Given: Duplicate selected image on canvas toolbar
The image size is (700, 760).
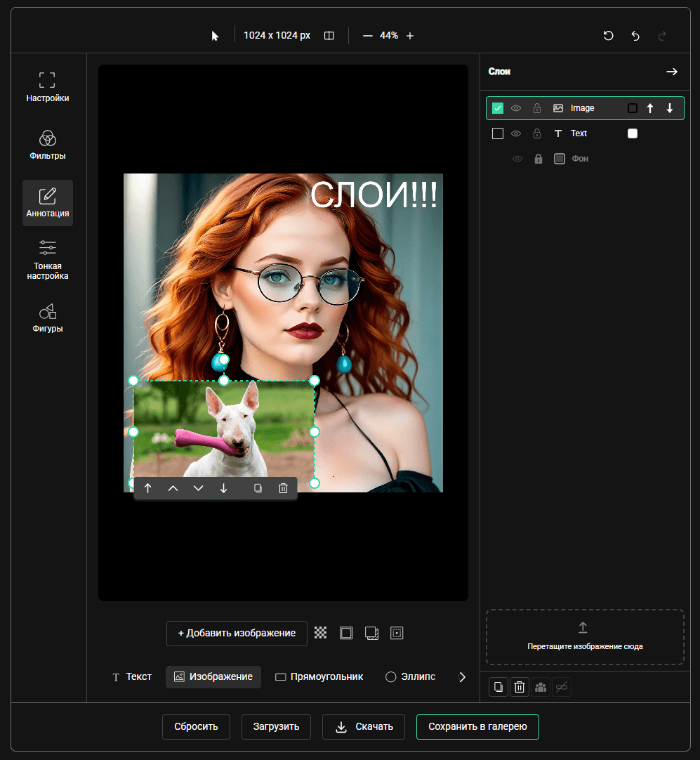Looking at the screenshot, I should [x=258, y=488].
